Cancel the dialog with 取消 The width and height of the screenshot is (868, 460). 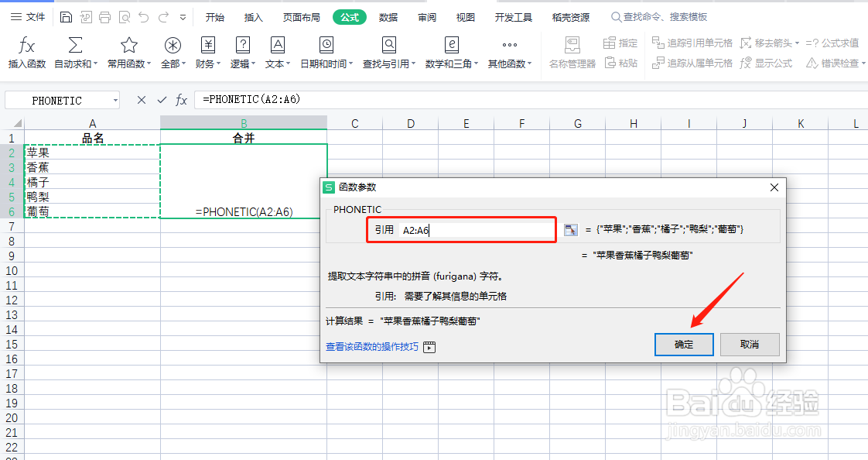pyautogui.click(x=750, y=345)
